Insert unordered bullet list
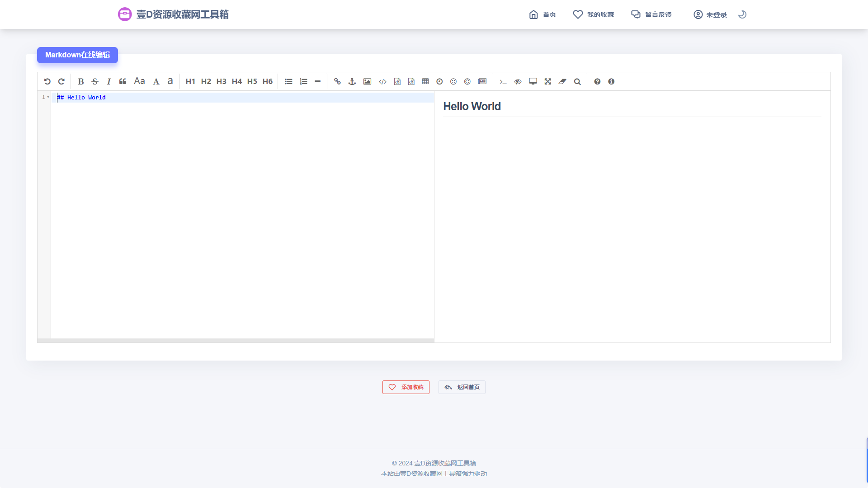This screenshot has height=488, width=868. pyautogui.click(x=288, y=81)
